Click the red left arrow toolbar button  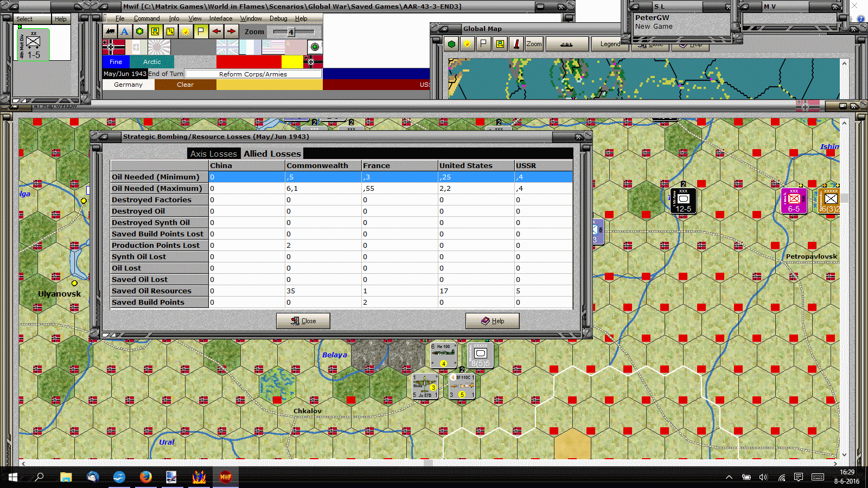point(216,31)
